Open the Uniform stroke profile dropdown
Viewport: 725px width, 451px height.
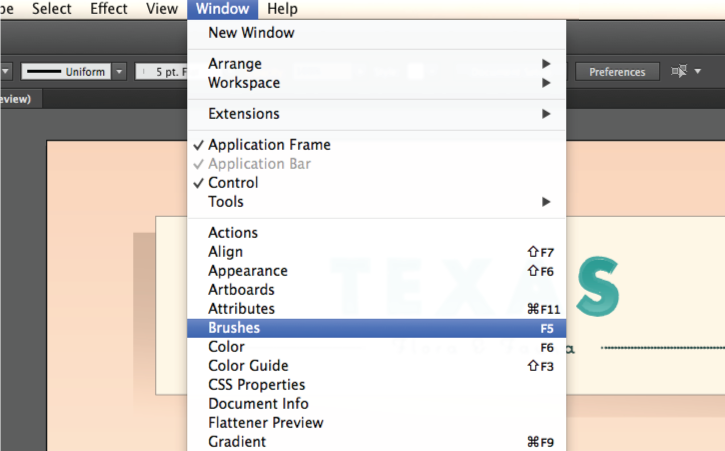tap(119, 72)
